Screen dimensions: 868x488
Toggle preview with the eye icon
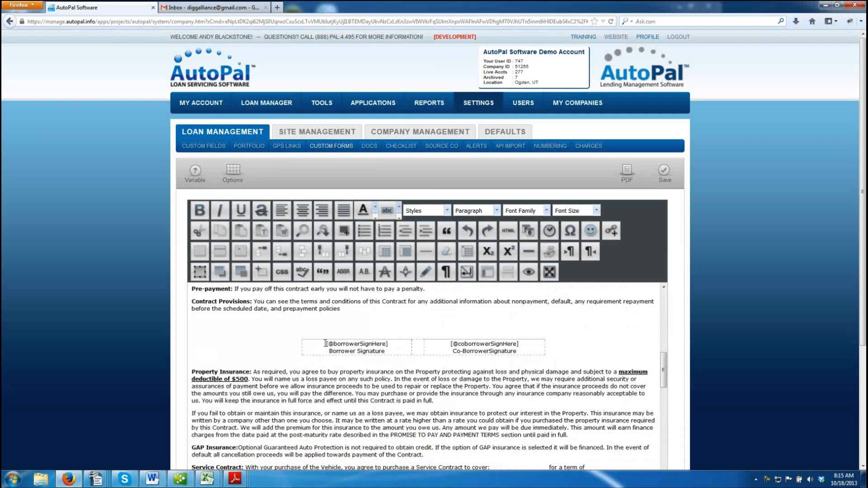[x=528, y=272]
